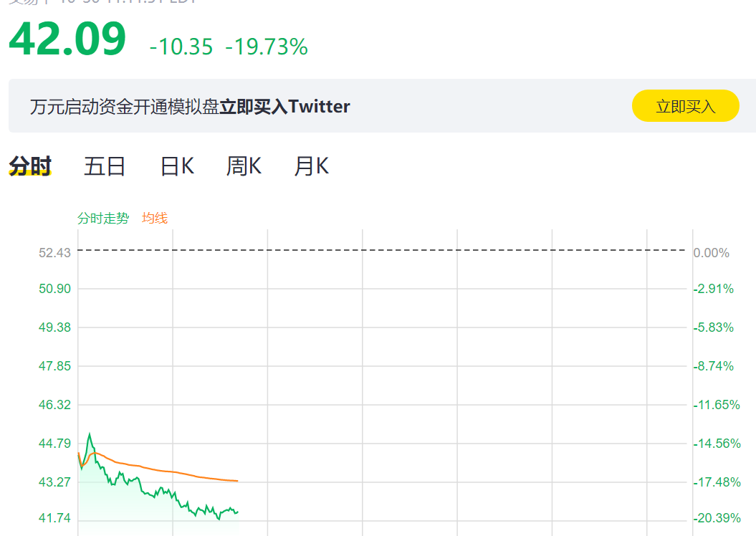Image resolution: width=756 pixels, height=536 pixels.
Task: Click the orange average line end
Action: pos(236,481)
